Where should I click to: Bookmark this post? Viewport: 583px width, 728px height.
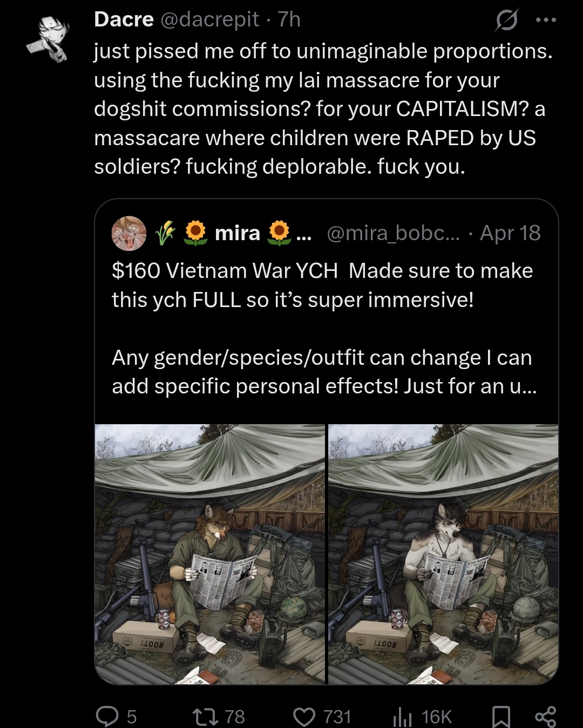[x=501, y=717]
